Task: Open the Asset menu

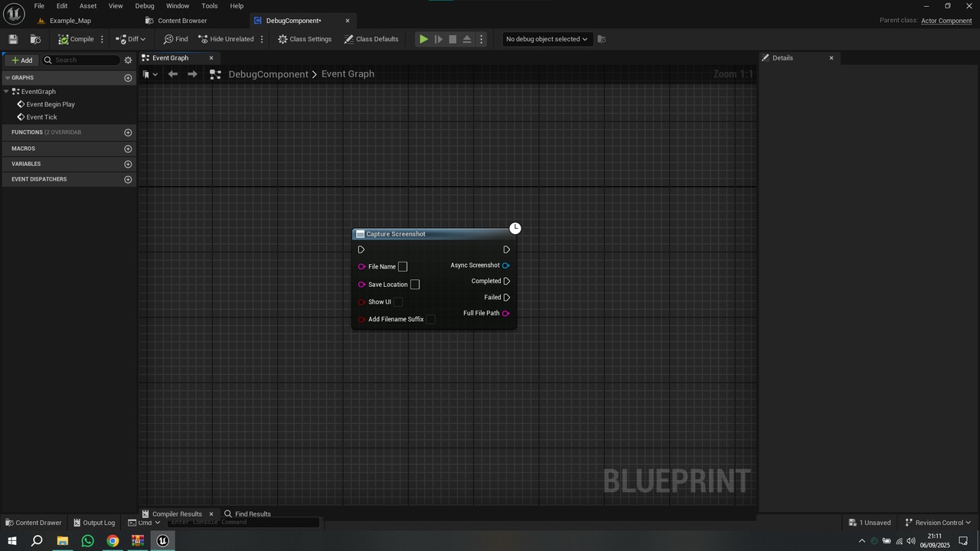Action: coord(88,6)
